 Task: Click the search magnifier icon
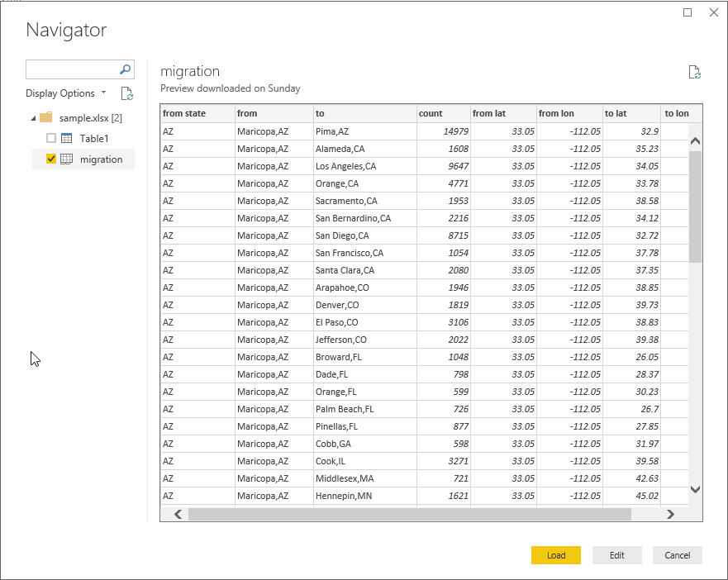point(126,70)
